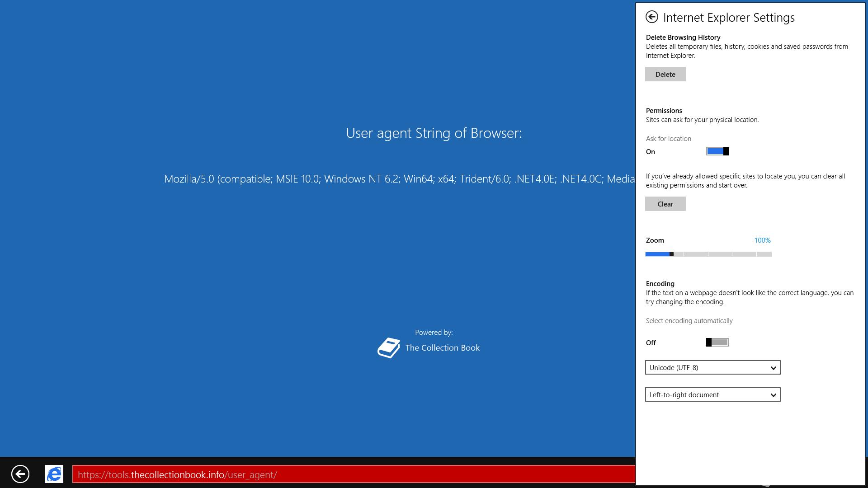Click 'Select encoding automatically' label

pyautogui.click(x=689, y=321)
